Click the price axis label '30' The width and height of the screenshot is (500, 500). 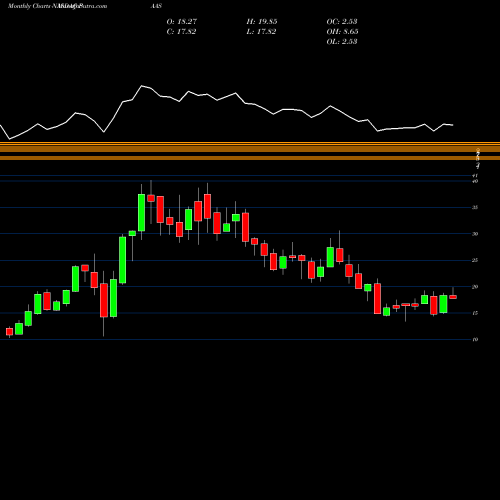click(475, 234)
